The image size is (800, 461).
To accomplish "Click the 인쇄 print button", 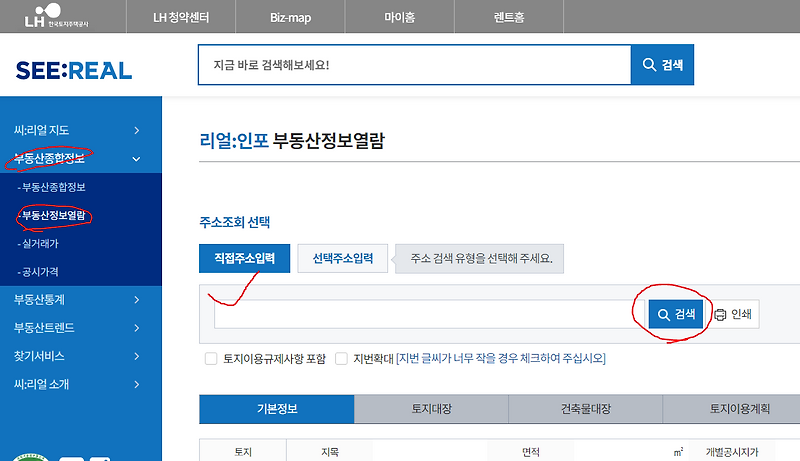I will coord(733,314).
